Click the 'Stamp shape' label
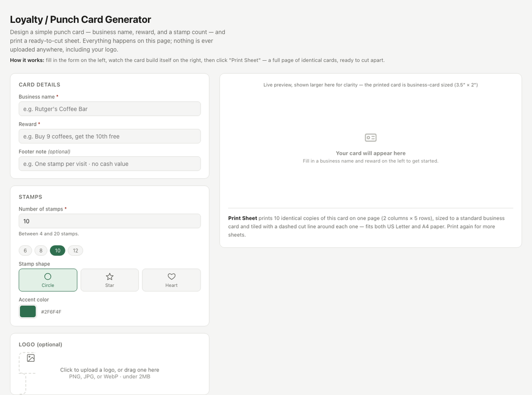 [x=34, y=264]
